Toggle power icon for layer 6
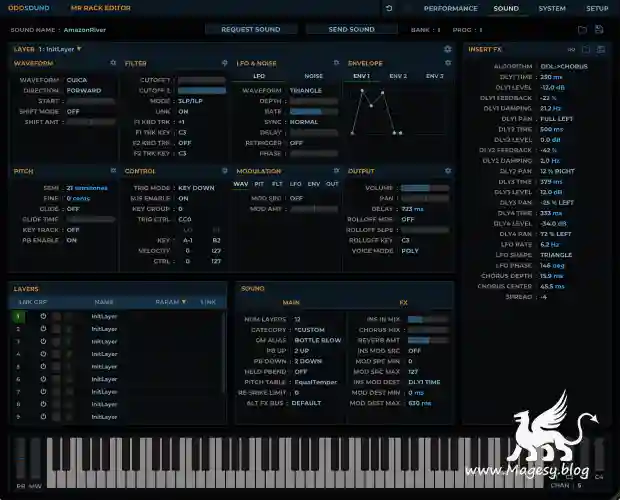This screenshot has height=500, width=620. (x=43, y=379)
